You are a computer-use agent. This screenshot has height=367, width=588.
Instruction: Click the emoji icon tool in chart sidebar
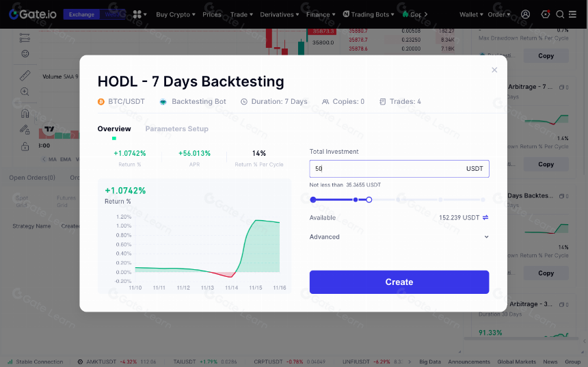[x=25, y=53]
